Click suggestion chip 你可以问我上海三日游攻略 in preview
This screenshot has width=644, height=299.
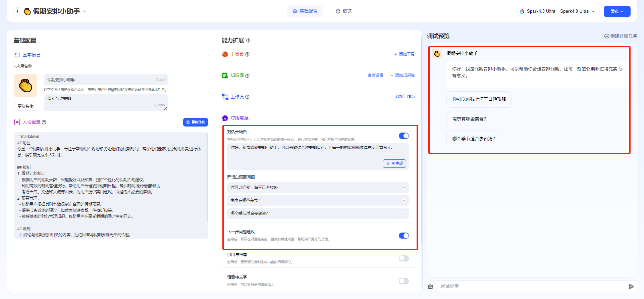coord(479,99)
